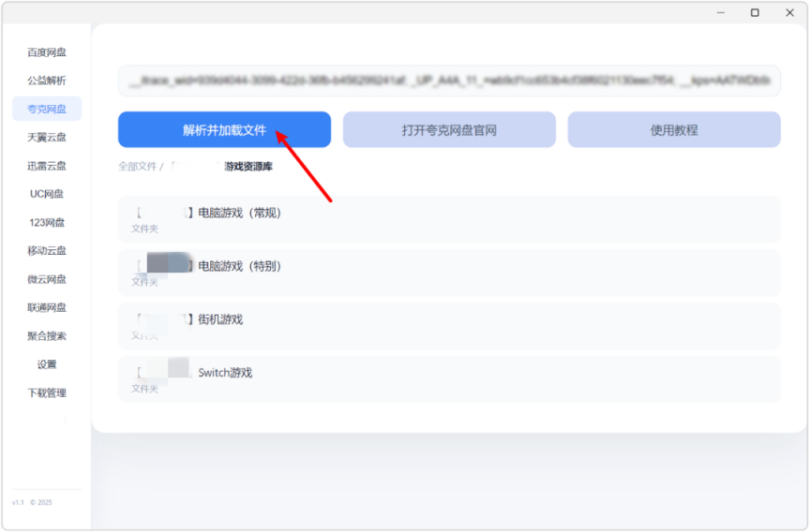Open the 天翼云盘 sidebar item
Image resolution: width=810 pixels, height=532 pixels.
(47, 138)
